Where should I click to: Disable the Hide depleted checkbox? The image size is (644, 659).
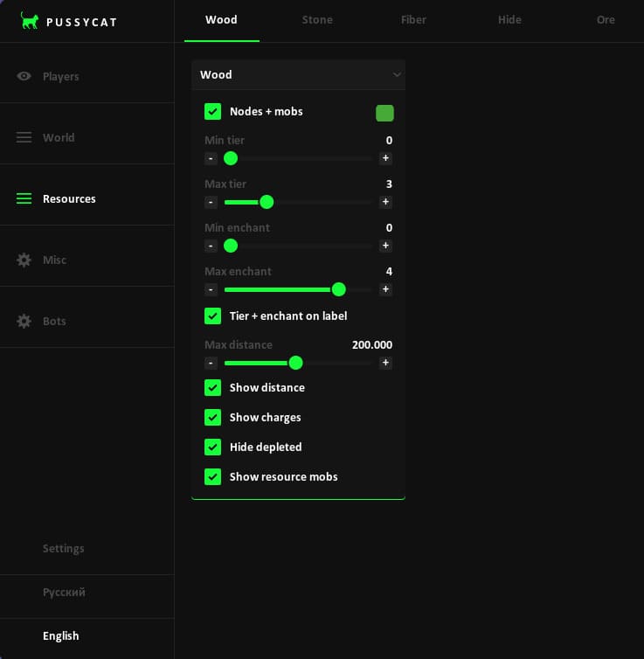click(x=212, y=447)
